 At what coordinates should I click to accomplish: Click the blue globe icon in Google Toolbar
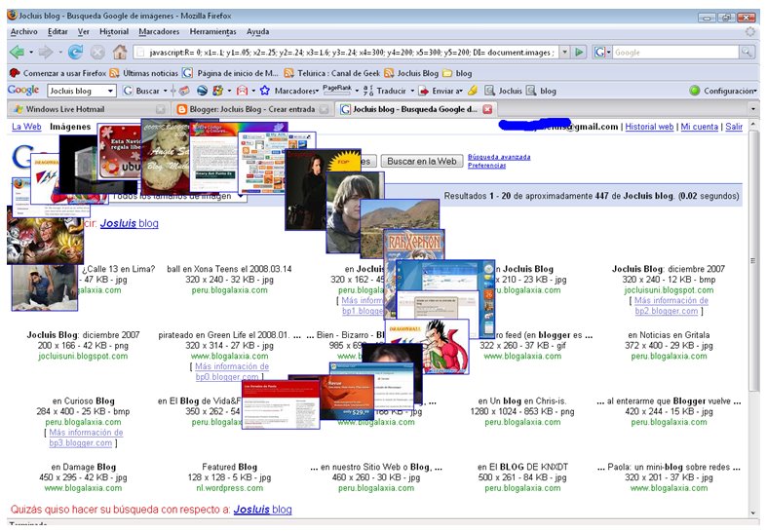[x=202, y=91]
